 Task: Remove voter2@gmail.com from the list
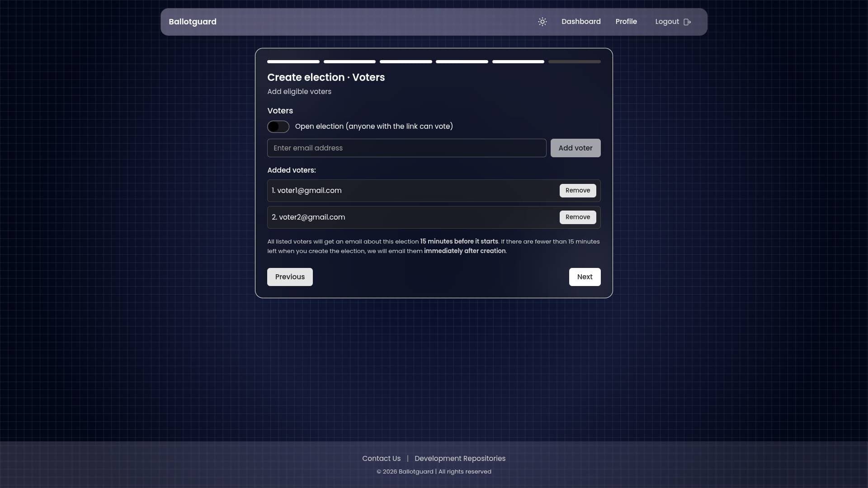pyautogui.click(x=577, y=217)
